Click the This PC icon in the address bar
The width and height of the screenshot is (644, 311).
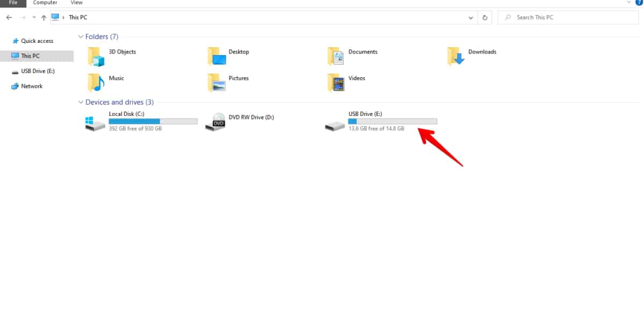[55, 17]
